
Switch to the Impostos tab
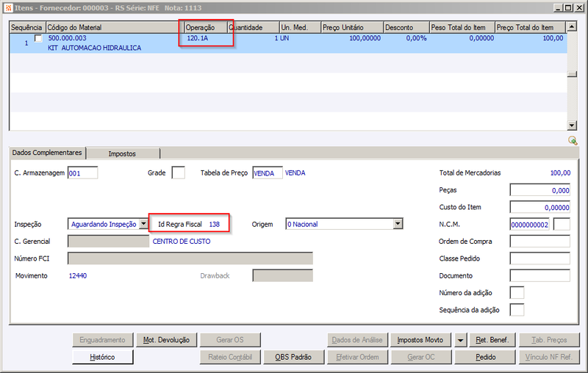[122, 153]
